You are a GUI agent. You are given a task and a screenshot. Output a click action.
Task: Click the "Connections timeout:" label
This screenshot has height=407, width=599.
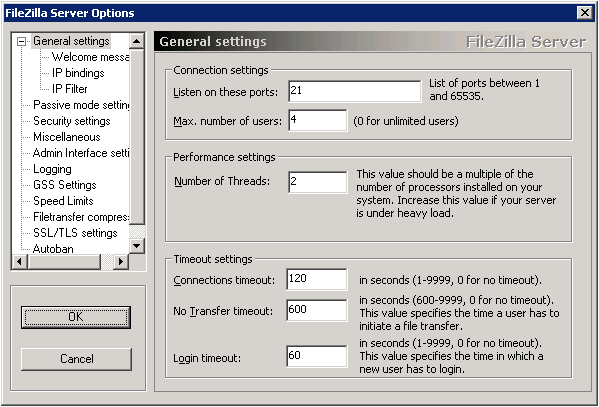click(224, 280)
